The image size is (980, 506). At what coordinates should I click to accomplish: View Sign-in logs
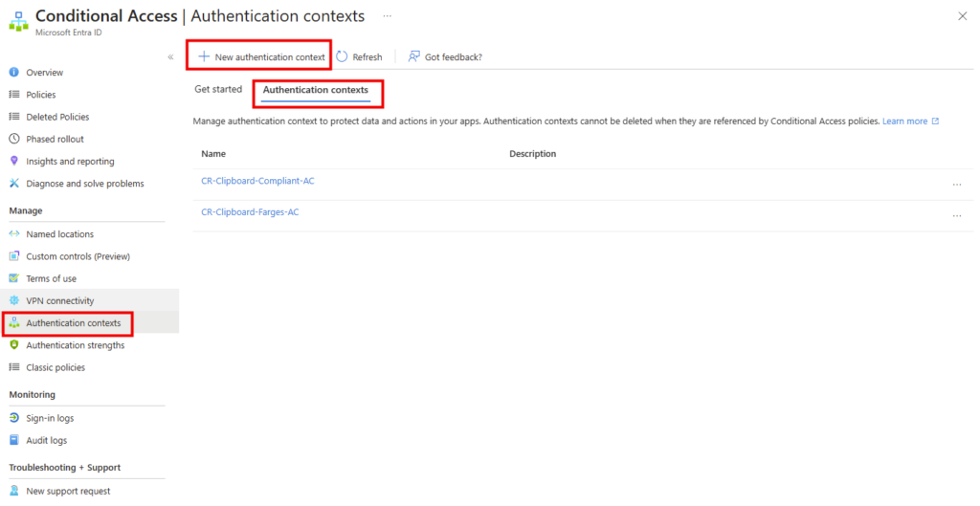click(50, 418)
